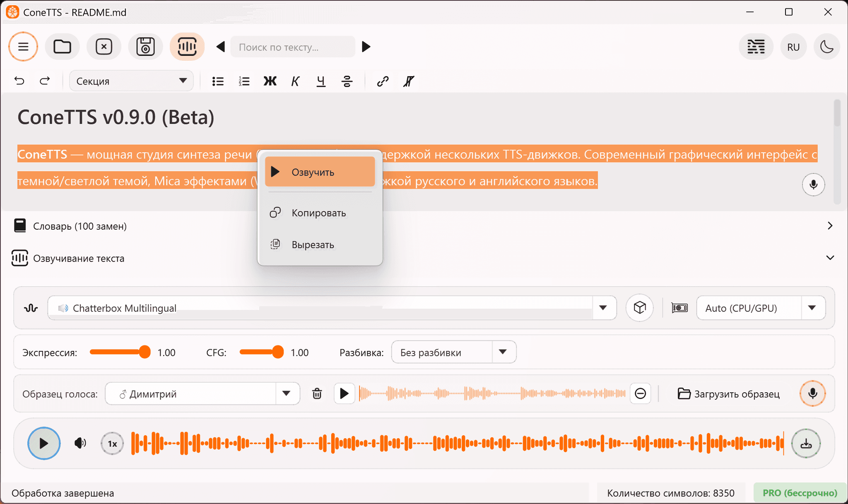
Task: Toggle bold formatting with the Ж button
Action: [x=270, y=81]
